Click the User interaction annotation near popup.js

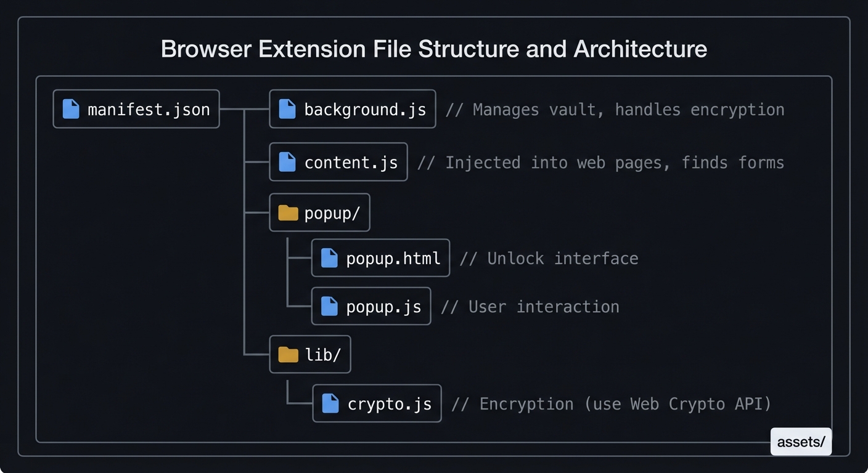[x=530, y=306]
